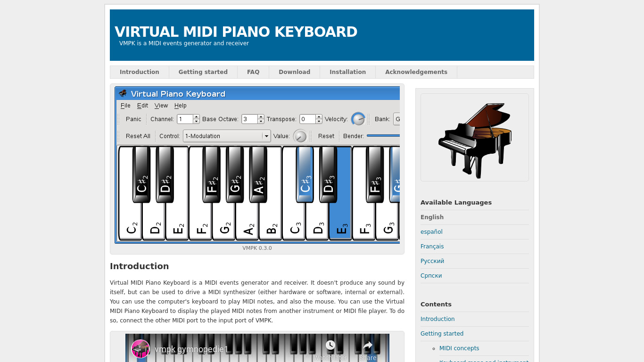The image size is (644, 362).
Task: Click the F2 white piano key
Action: click(x=200, y=222)
